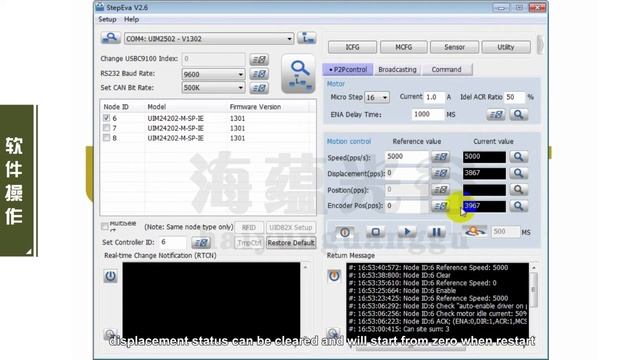Click Encoder Pos reference value field

407,206
